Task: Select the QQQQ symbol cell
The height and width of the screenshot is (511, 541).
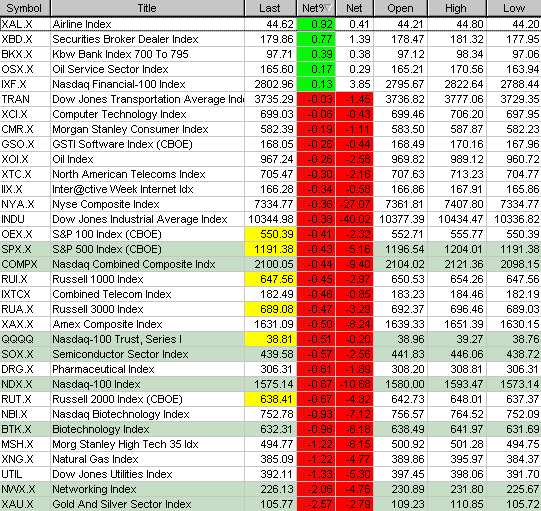Action: [25, 339]
